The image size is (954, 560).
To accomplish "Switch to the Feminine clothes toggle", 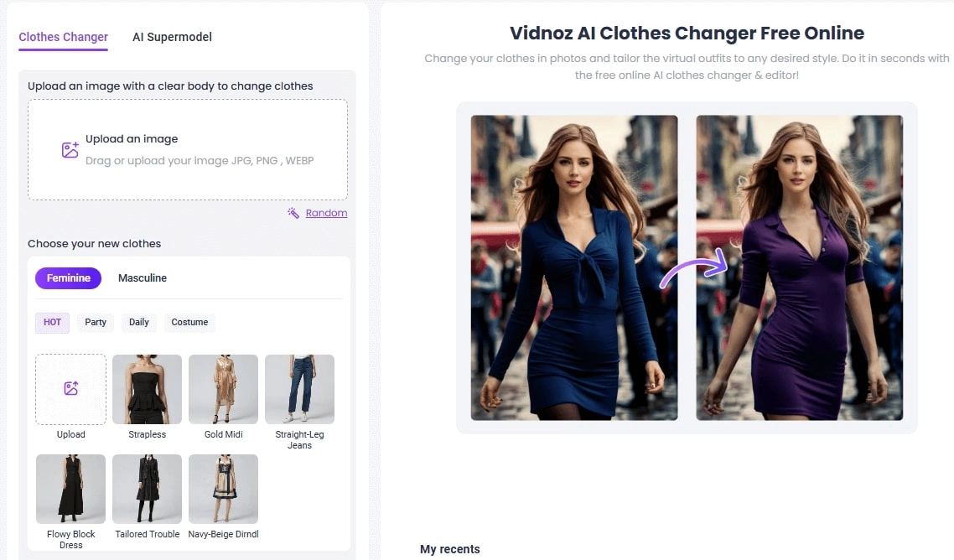I will coord(68,278).
